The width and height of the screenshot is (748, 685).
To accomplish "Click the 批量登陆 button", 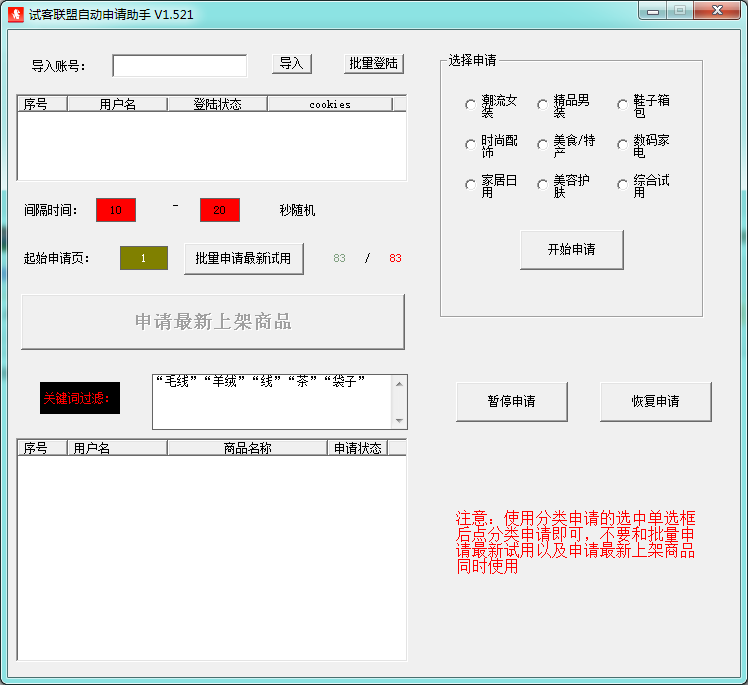I will pyautogui.click(x=374, y=63).
